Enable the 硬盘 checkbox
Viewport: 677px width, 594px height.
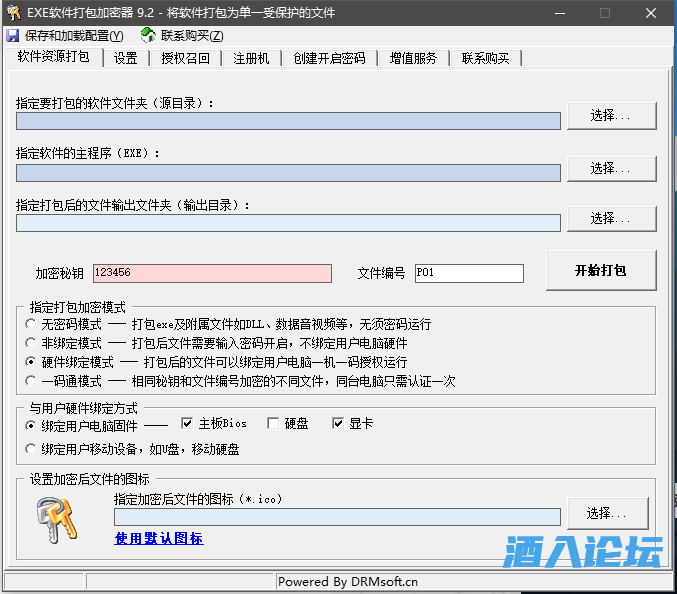[x=273, y=424]
